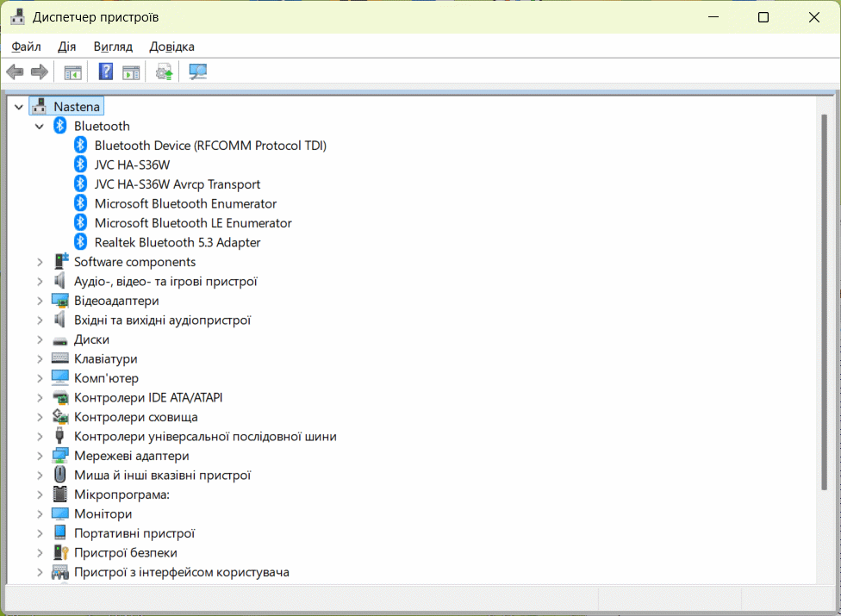Open the Довідка menu

click(171, 47)
